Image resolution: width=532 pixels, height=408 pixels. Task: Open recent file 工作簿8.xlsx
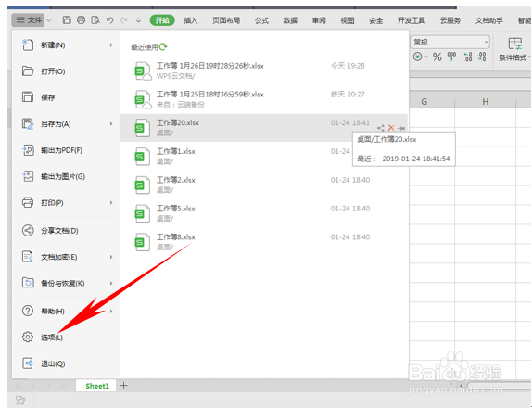point(263,242)
